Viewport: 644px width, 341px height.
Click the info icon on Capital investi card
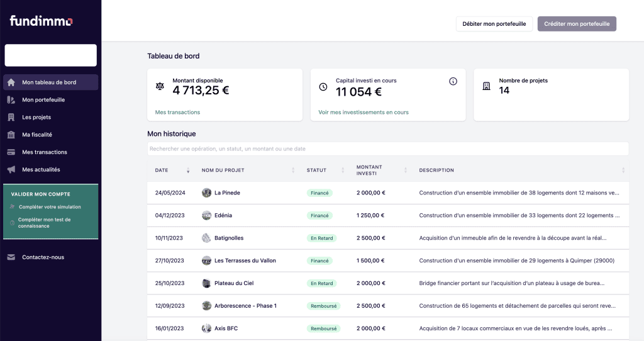pos(453,81)
